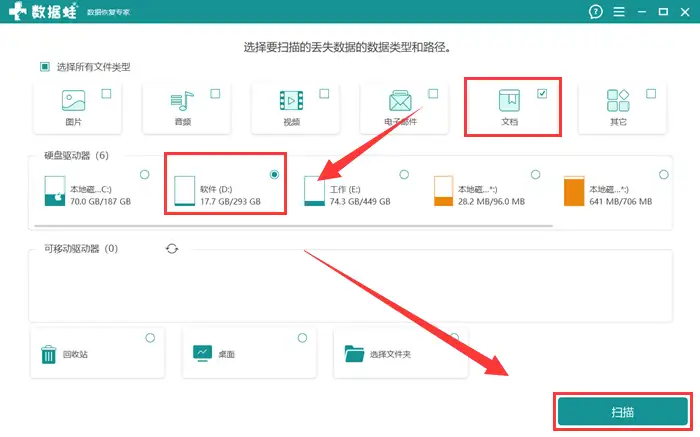The width and height of the screenshot is (700, 437).
Task: Click the Recycle Bin (回收站) trash icon
Action: pyautogui.click(x=49, y=355)
